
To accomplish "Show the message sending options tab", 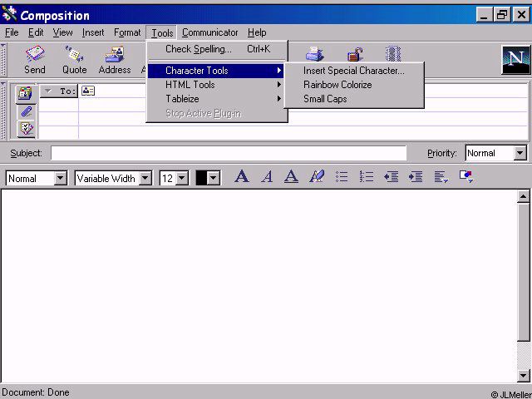I will [26, 128].
